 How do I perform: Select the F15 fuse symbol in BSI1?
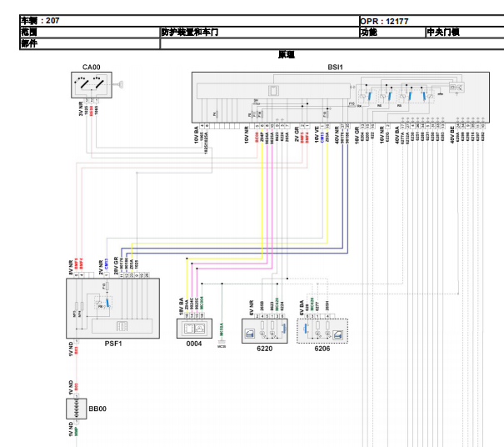click(352, 104)
